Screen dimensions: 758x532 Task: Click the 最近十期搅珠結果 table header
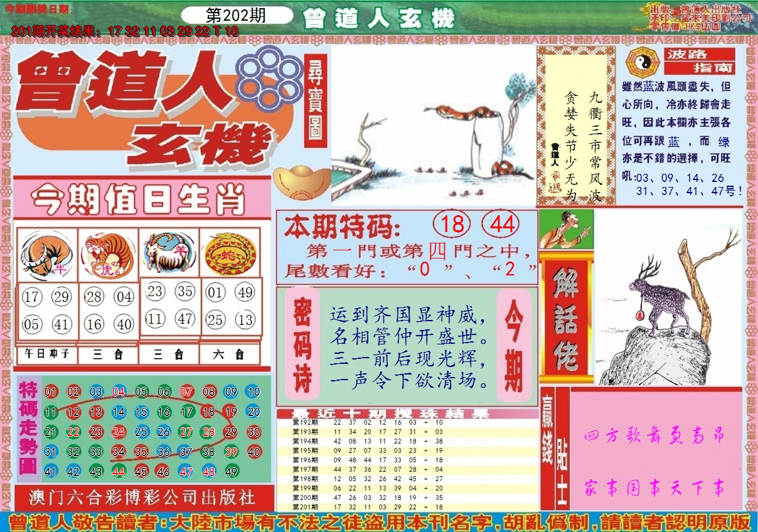click(407, 413)
